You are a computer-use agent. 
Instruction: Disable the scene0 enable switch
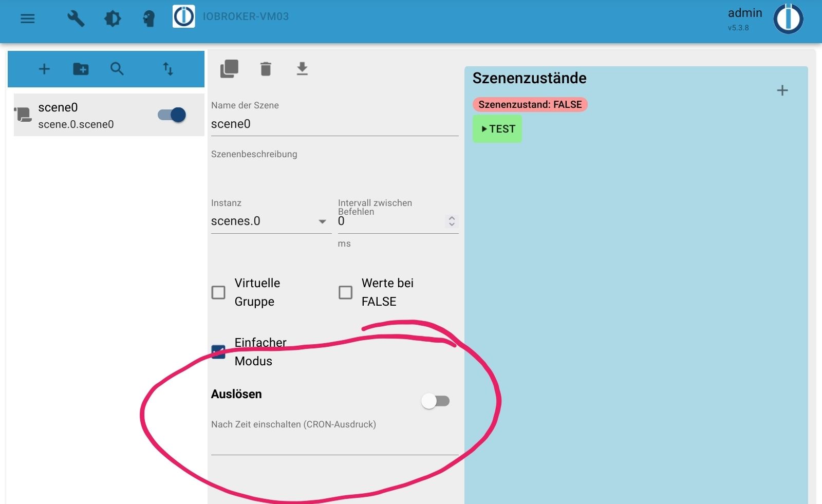click(172, 115)
